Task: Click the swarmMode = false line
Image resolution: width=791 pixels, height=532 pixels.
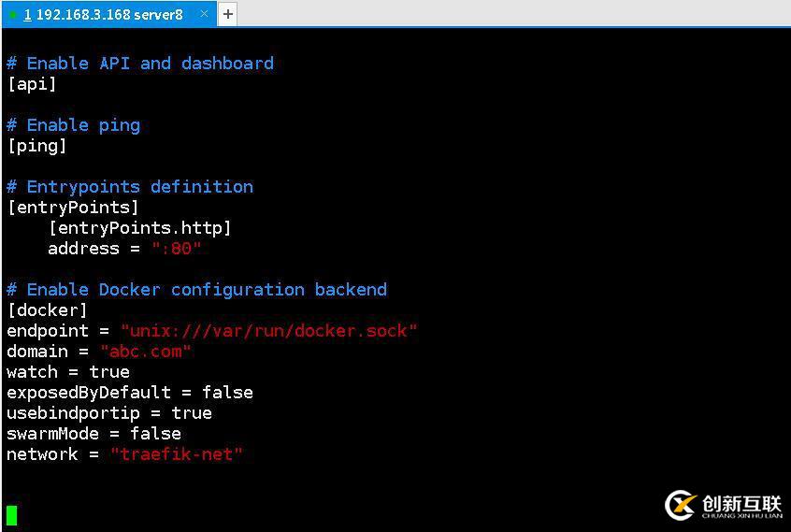Action: pos(93,434)
